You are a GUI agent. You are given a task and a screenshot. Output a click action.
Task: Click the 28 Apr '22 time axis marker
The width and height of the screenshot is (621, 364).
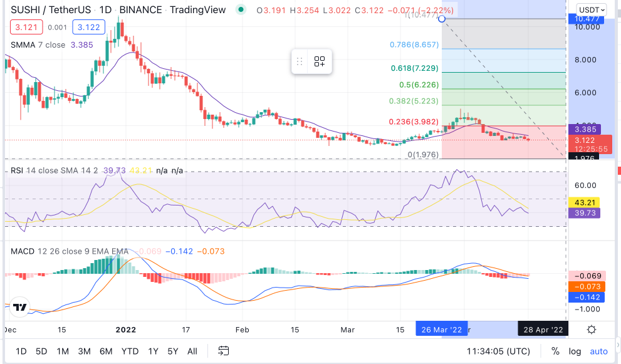pyautogui.click(x=543, y=330)
